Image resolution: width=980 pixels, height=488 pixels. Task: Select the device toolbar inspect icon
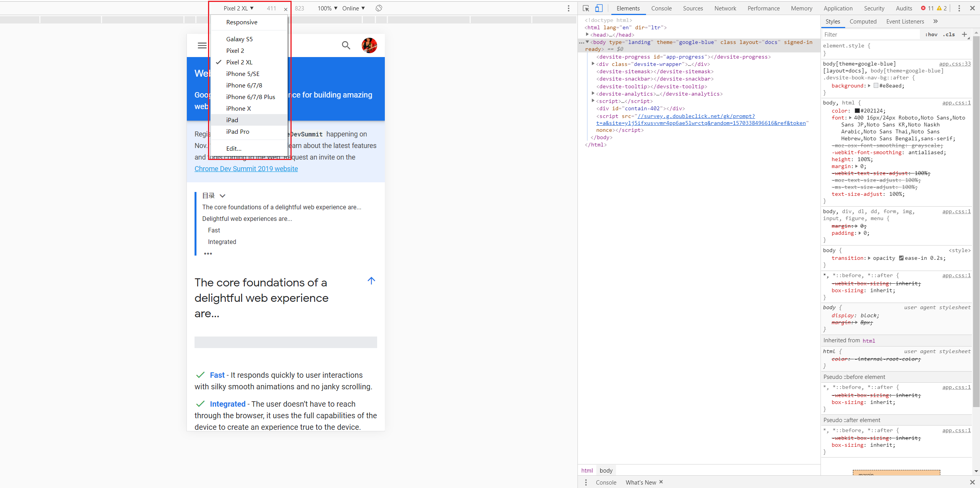[x=599, y=7]
